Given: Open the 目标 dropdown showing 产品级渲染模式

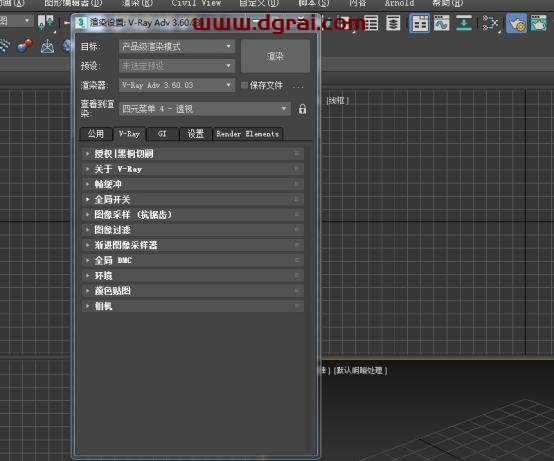Looking at the screenshot, I should 177,46.
